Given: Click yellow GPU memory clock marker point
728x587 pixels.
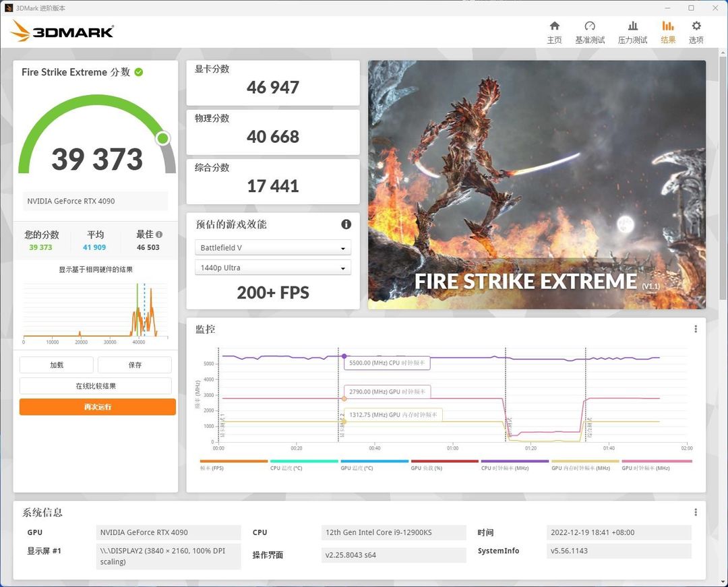Looking at the screenshot, I should [344, 421].
